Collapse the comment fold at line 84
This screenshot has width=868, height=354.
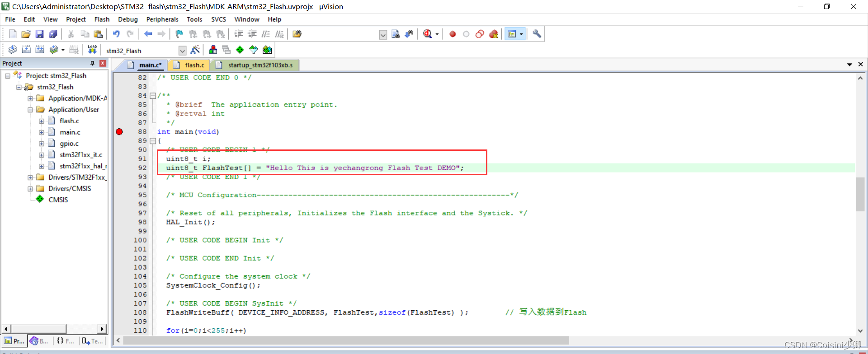click(x=153, y=96)
